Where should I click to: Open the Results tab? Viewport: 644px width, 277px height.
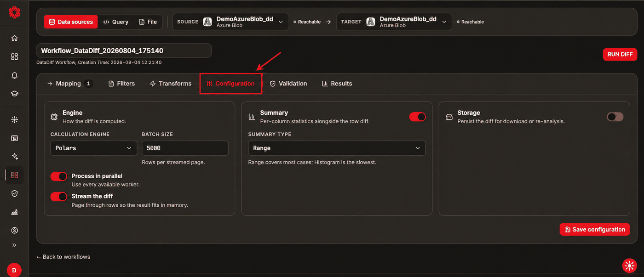coord(337,84)
